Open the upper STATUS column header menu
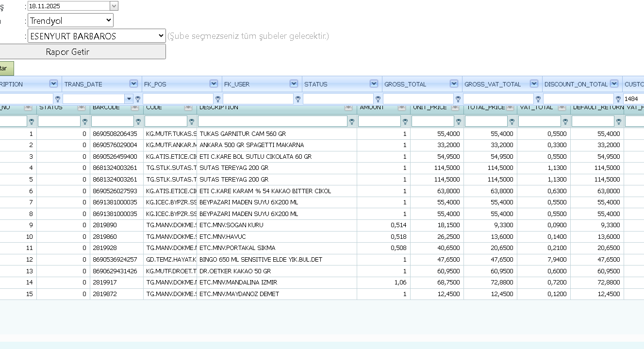This screenshot has width=644, height=349. [374, 83]
